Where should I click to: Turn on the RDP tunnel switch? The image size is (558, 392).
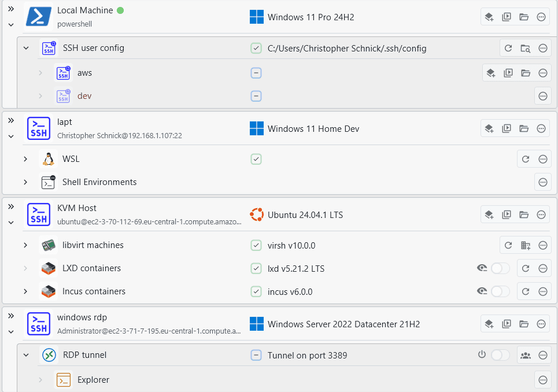click(x=500, y=355)
